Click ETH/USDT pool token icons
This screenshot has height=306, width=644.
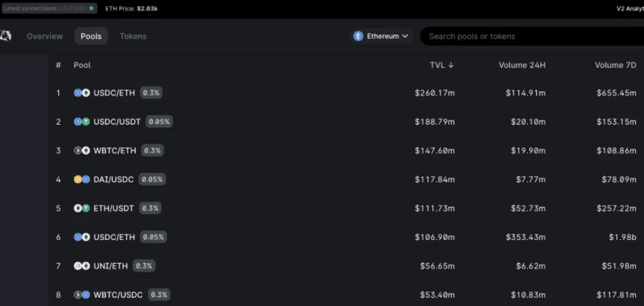[x=82, y=208]
